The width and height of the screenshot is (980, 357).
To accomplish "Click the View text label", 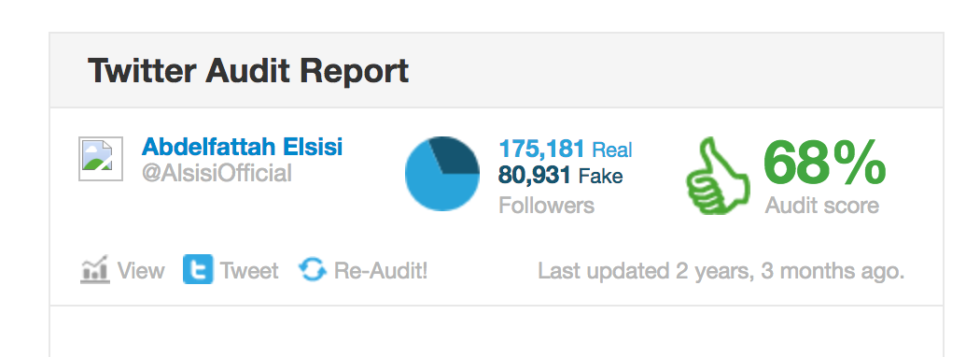I will 141,271.
